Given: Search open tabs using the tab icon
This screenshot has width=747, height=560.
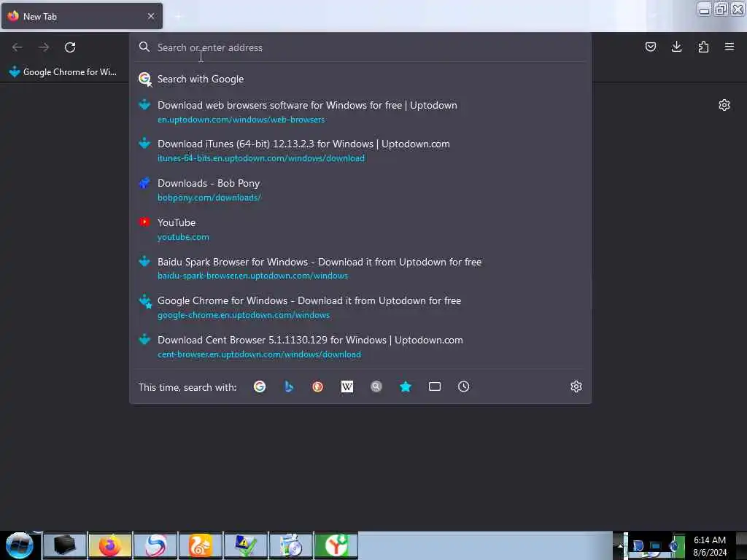Looking at the screenshot, I should (435, 386).
